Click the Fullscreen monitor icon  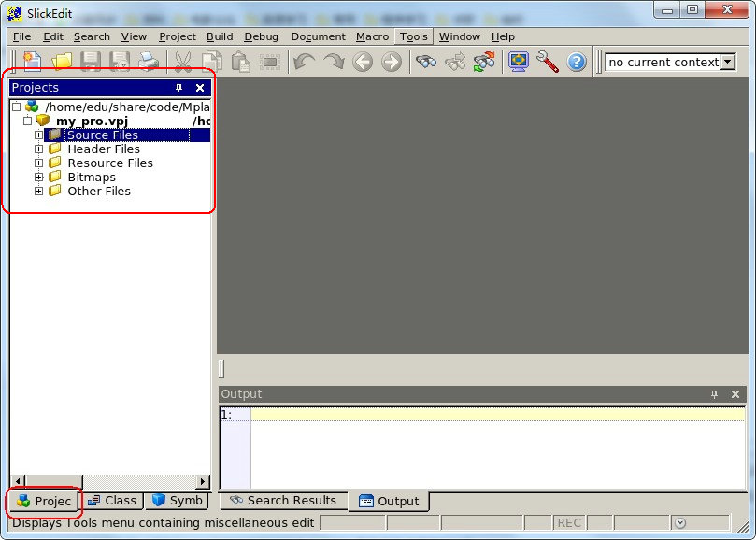pyautogui.click(x=519, y=62)
